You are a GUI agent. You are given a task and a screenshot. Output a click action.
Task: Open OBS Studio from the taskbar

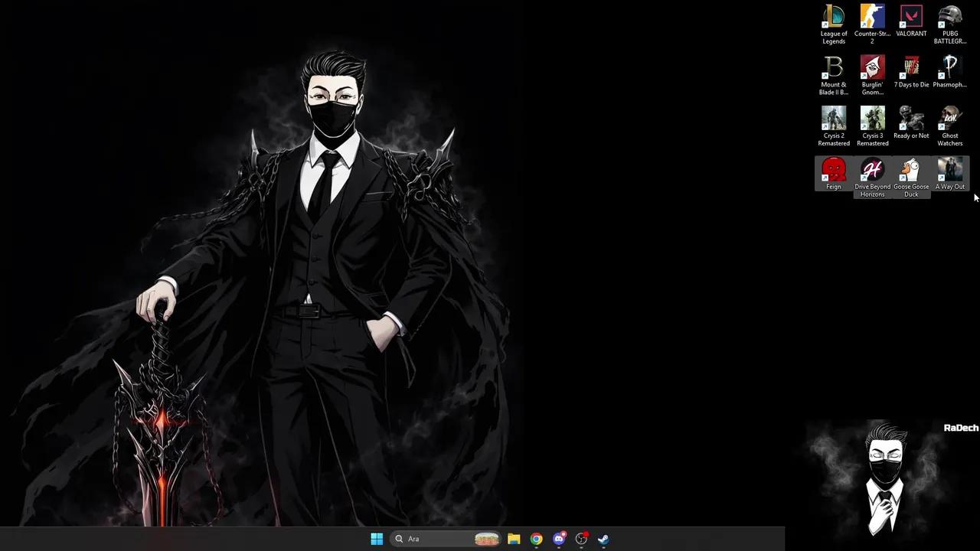[581, 539]
